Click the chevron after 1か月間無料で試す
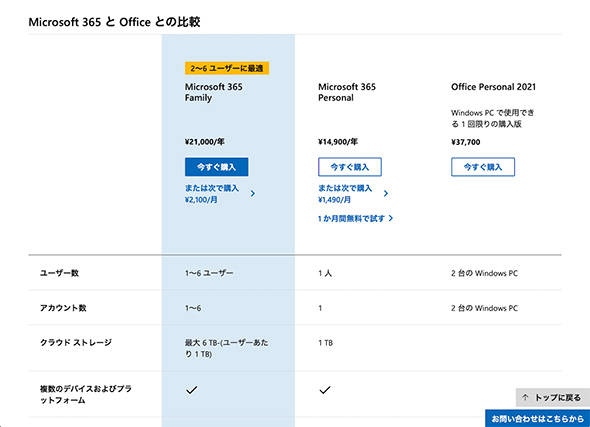The height and width of the screenshot is (427, 590). click(x=391, y=218)
